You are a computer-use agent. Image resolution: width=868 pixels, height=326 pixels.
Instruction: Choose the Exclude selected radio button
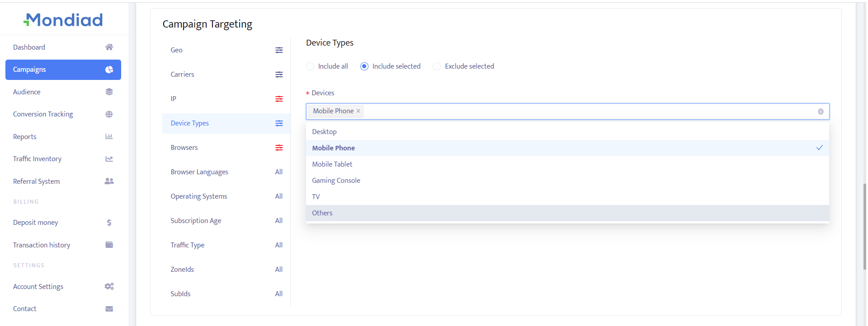click(437, 66)
